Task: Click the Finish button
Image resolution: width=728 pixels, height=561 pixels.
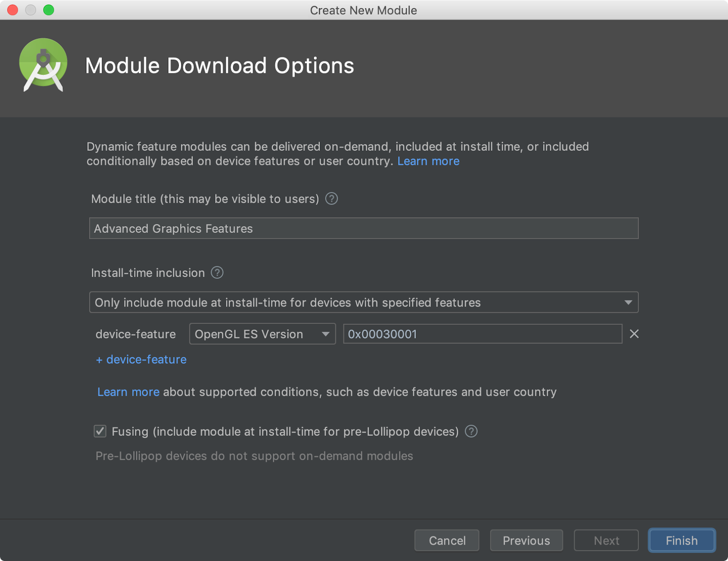Action: click(682, 541)
